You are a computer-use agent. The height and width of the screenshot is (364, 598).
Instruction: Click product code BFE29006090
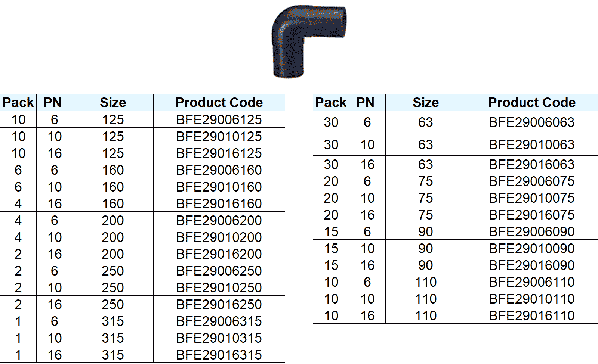tap(531, 232)
